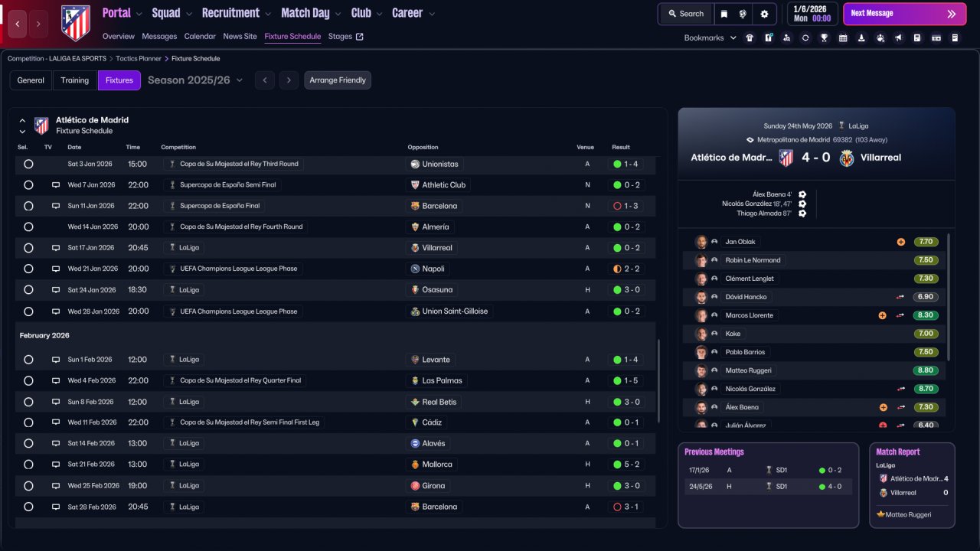Expand the Portal menu chevron
Screen dimensions: 980x551
click(139, 14)
